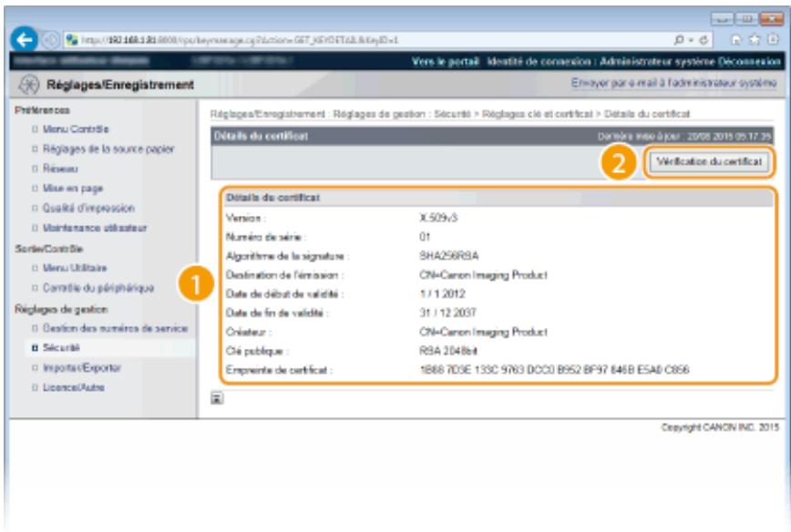Viewport: 791px width, 532px height.
Task: Click Copyright CANON INC. 2015 footer text
Action: [x=720, y=427]
